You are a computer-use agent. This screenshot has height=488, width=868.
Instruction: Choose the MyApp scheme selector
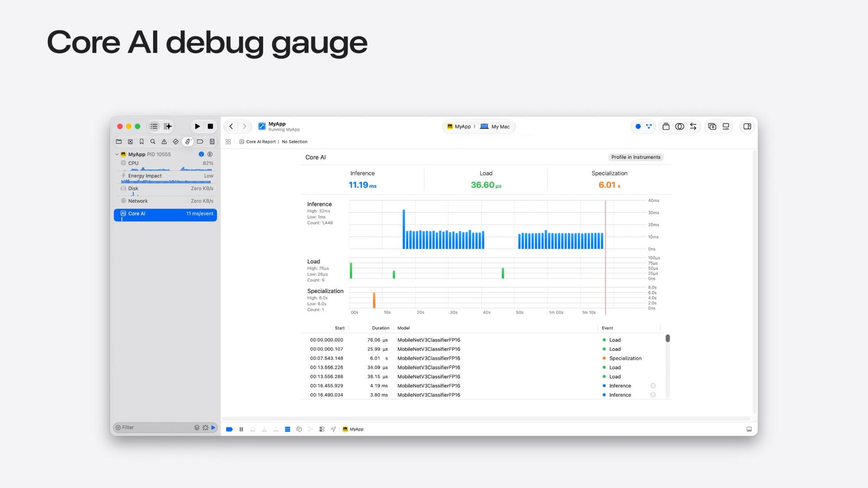pyautogui.click(x=459, y=127)
